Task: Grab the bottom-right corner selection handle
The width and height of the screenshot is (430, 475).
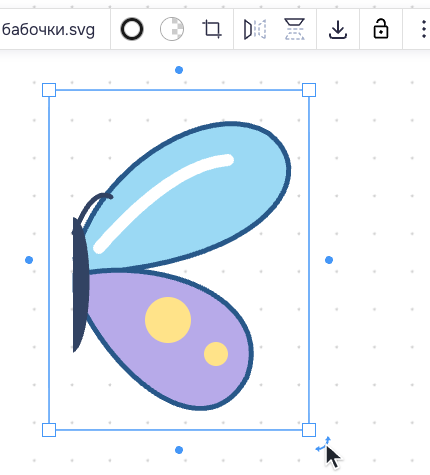Action: point(309,430)
